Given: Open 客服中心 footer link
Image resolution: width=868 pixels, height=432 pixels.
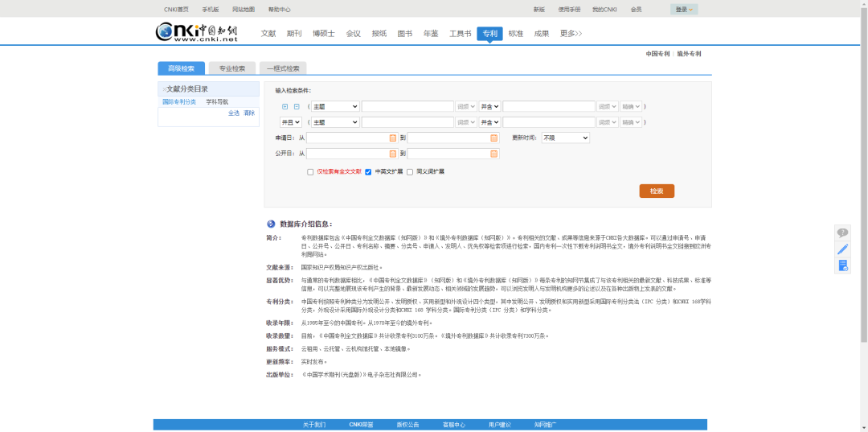Looking at the screenshot, I should (x=453, y=425).
